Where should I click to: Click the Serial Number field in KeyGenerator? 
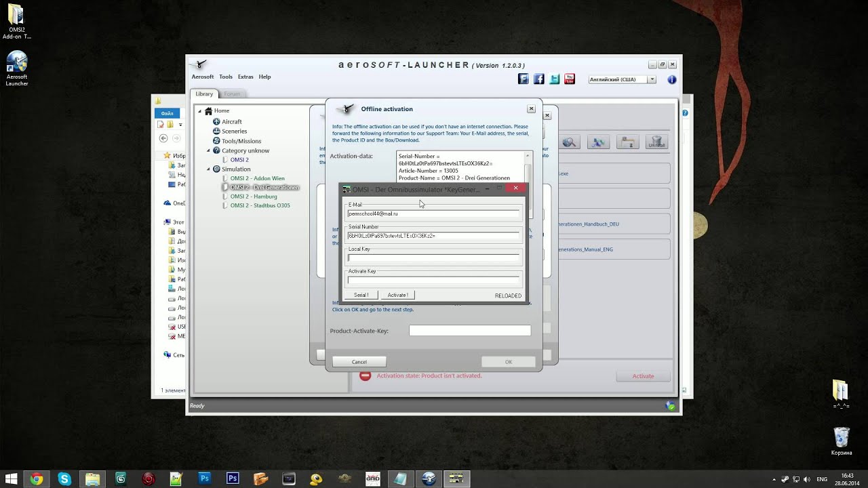click(433, 236)
